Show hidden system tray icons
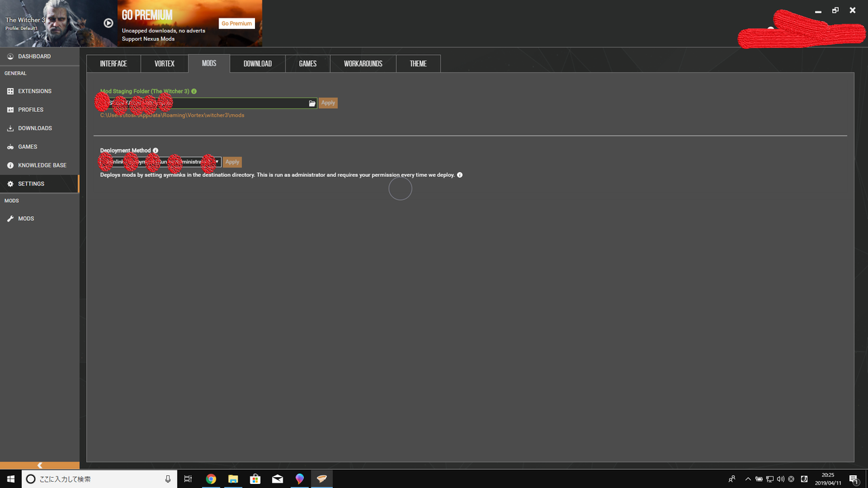868x488 pixels. point(748,479)
